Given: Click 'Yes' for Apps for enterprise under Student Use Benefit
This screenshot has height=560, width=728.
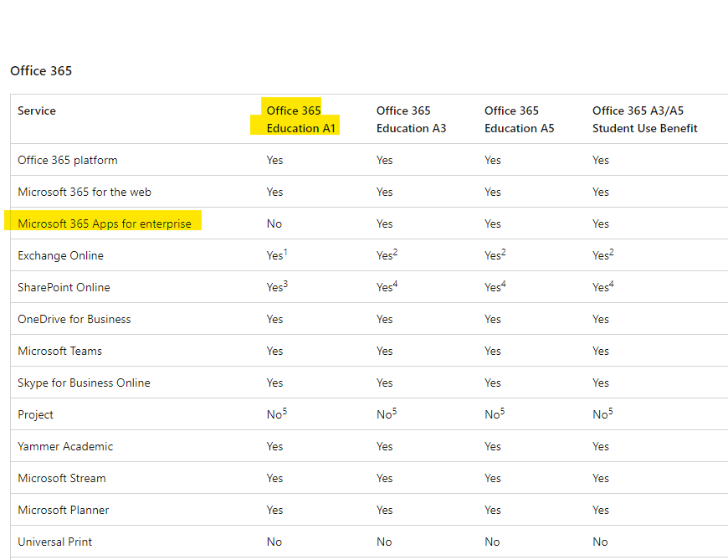Looking at the screenshot, I should 600,223.
